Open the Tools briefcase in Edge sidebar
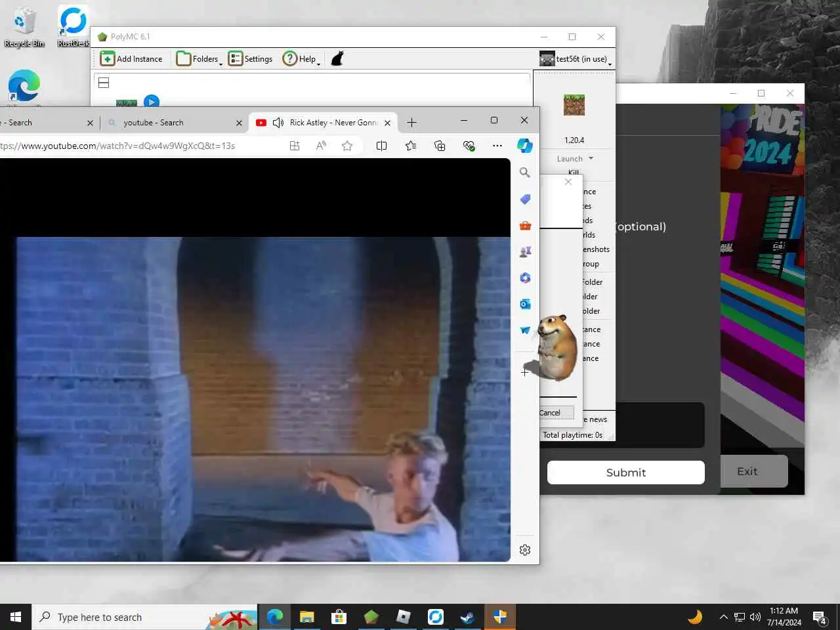The height and width of the screenshot is (630, 840). tap(525, 225)
